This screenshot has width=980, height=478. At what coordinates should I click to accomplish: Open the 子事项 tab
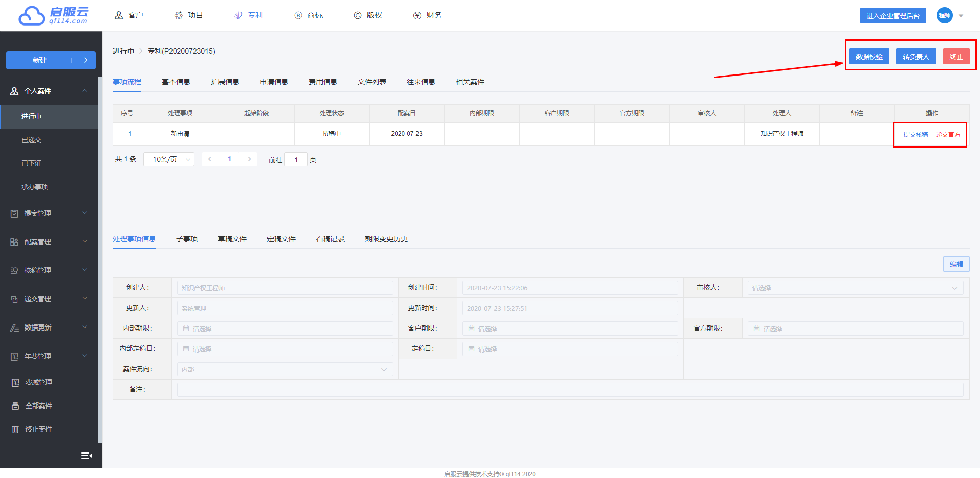[187, 239]
